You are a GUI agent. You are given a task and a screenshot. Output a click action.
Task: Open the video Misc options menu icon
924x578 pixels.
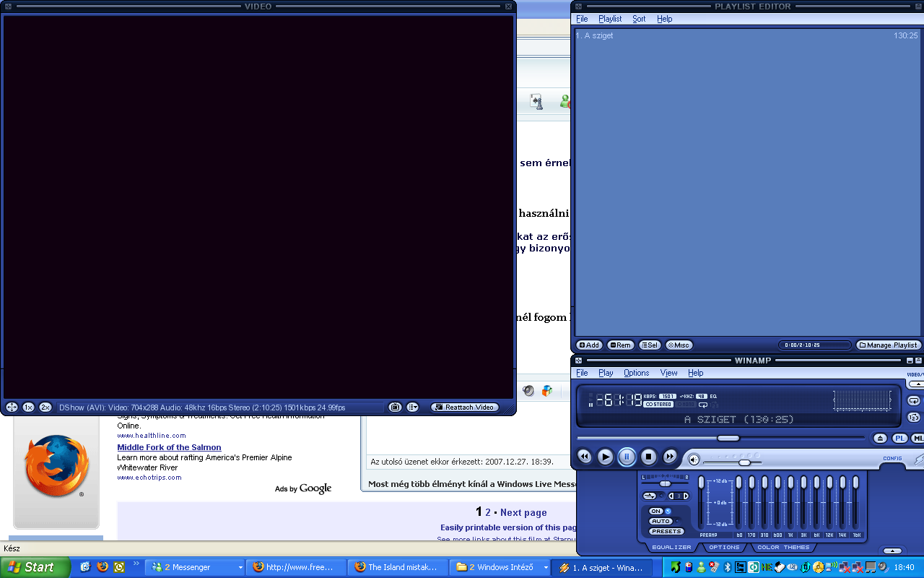tap(413, 407)
